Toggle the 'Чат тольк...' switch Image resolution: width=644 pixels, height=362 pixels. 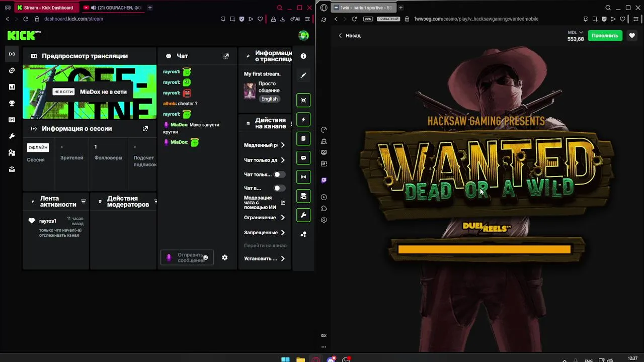click(x=279, y=174)
